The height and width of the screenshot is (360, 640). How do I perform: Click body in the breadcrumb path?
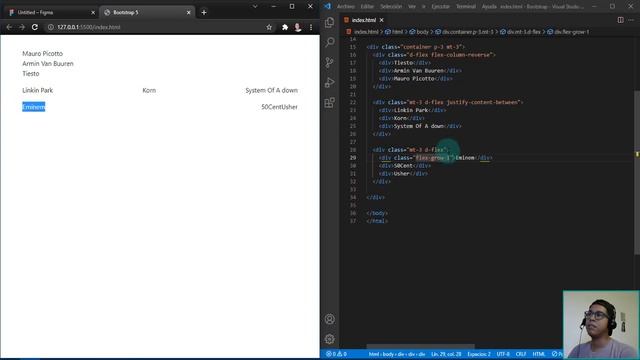click(422, 31)
